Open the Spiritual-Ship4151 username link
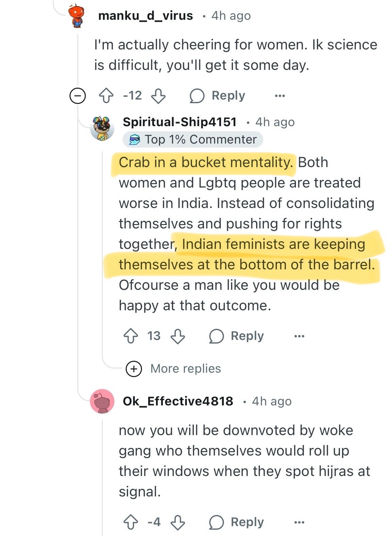This screenshot has height=536, width=392. [x=179, y=122]
